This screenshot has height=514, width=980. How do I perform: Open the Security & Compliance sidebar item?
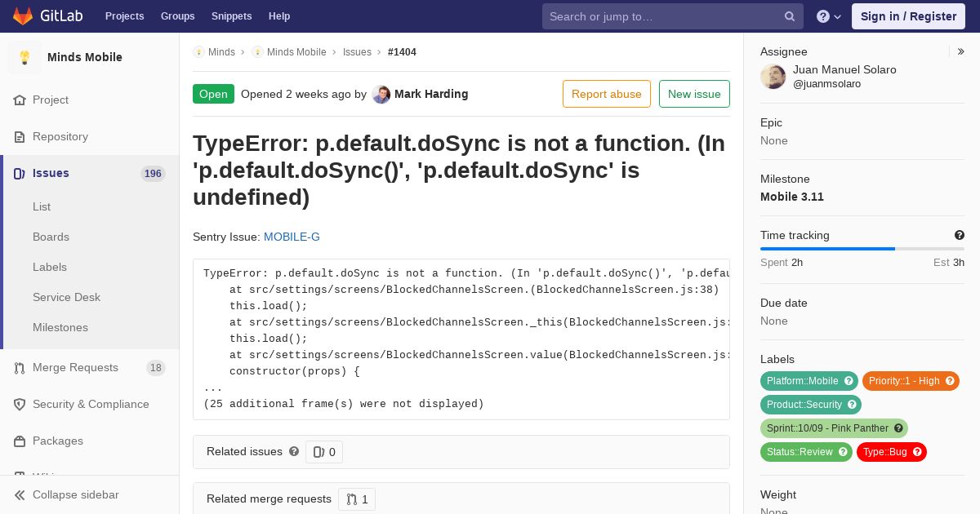pyautogui.click(x=90, y=404)
